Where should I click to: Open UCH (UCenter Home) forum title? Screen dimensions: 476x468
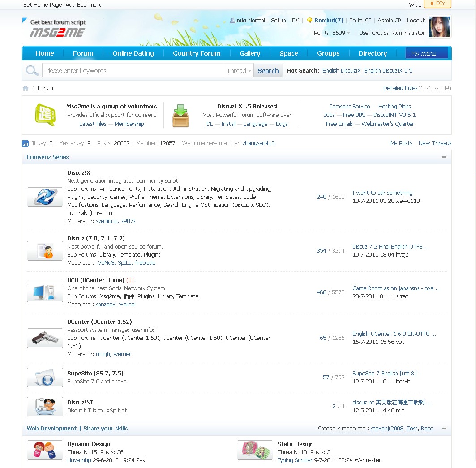[96, 280]
